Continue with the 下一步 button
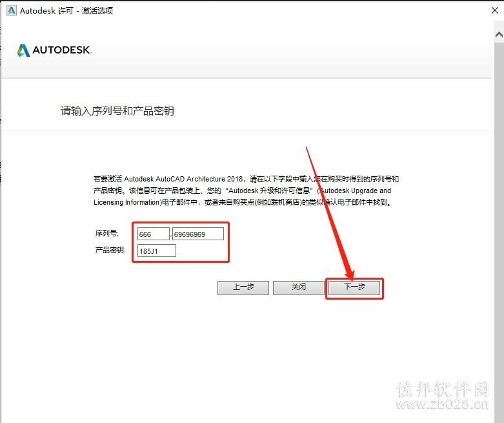 (354, 287)
